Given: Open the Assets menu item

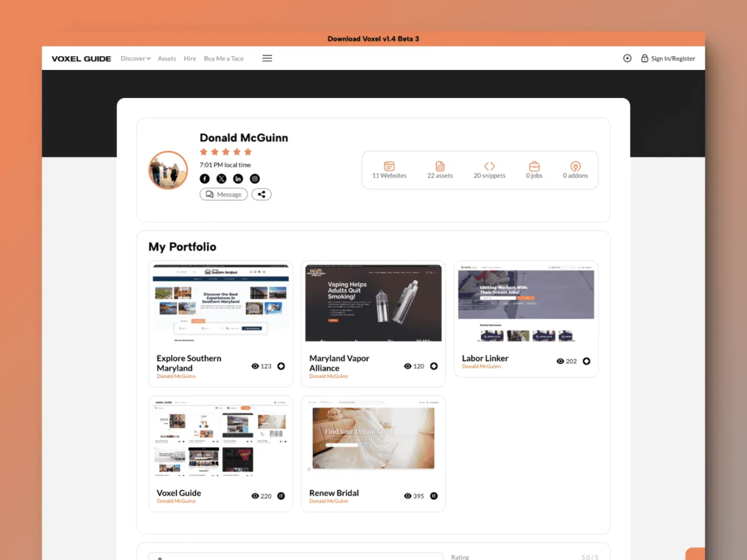Looking at the screenshot, I should pyautogui.click(x=167, y=58).
